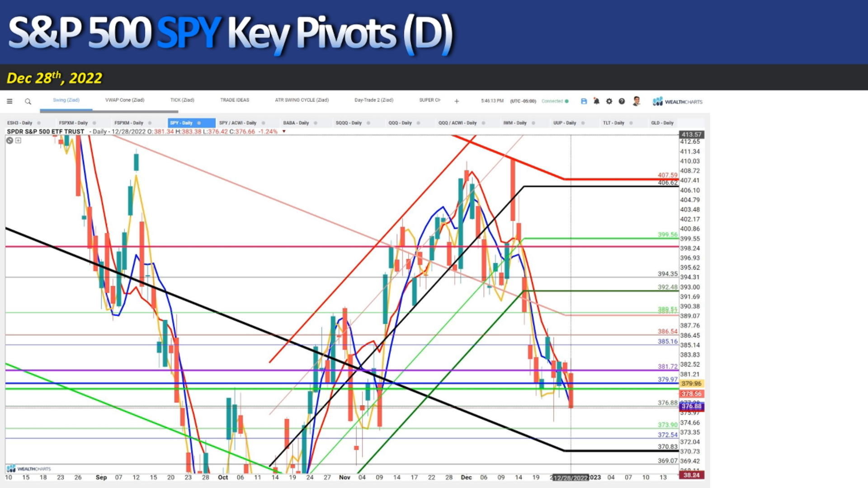Click the 385.16 blue pivot level label

click(668, 341)
